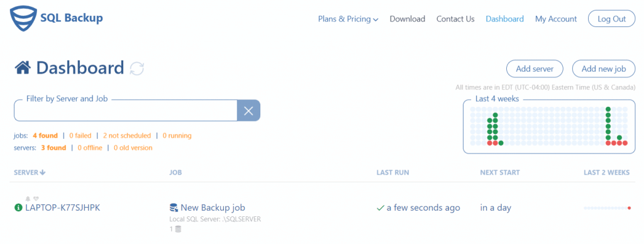
Task: Click the Add server button
Action: 535,69
